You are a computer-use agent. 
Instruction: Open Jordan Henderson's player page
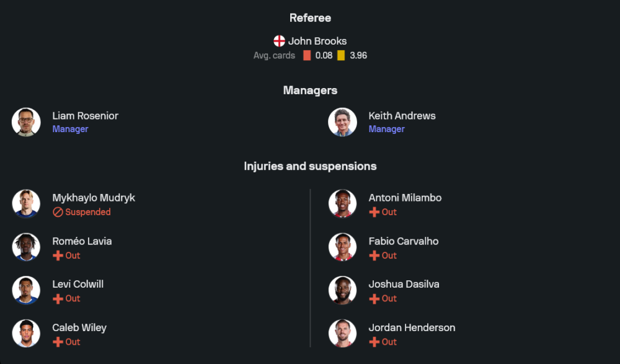pyautogui.click(x=412, y=327)
